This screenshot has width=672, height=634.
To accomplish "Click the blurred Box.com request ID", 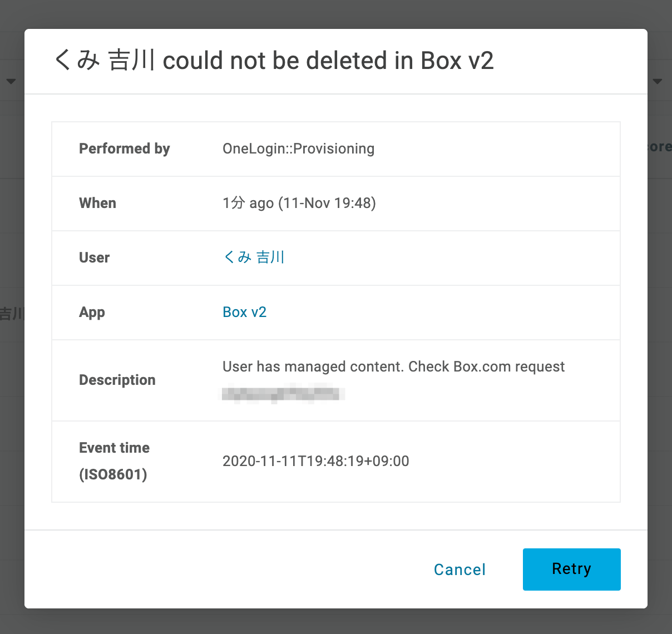I will click(283, 393).
